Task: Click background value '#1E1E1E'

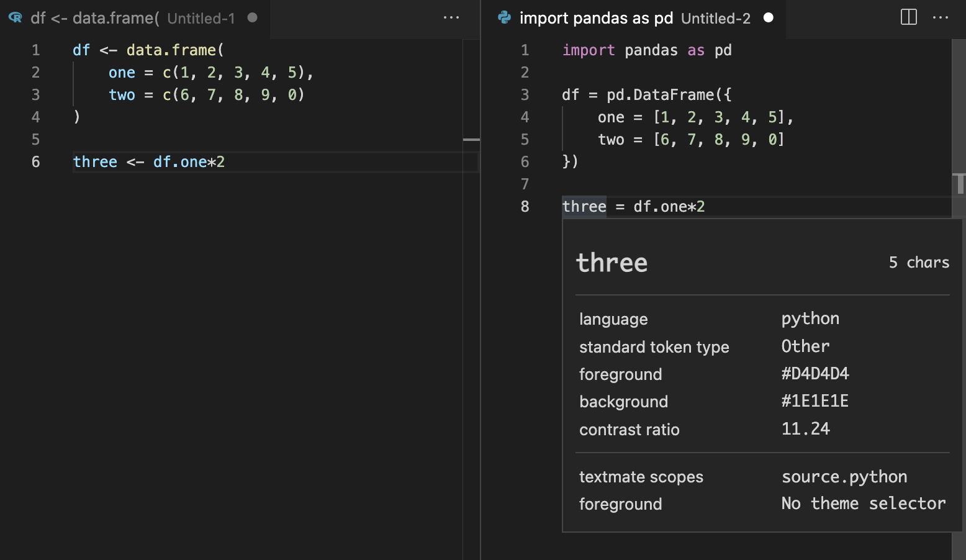Action: (x=815, y=401)
